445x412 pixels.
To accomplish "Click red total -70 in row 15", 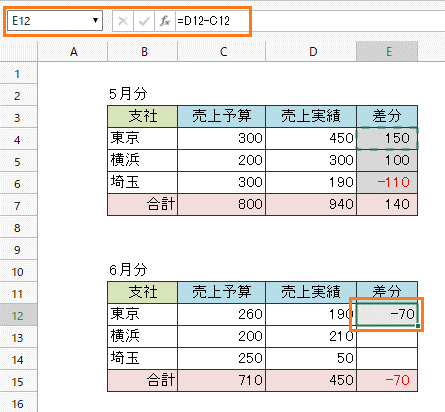I will click(387, 380).
